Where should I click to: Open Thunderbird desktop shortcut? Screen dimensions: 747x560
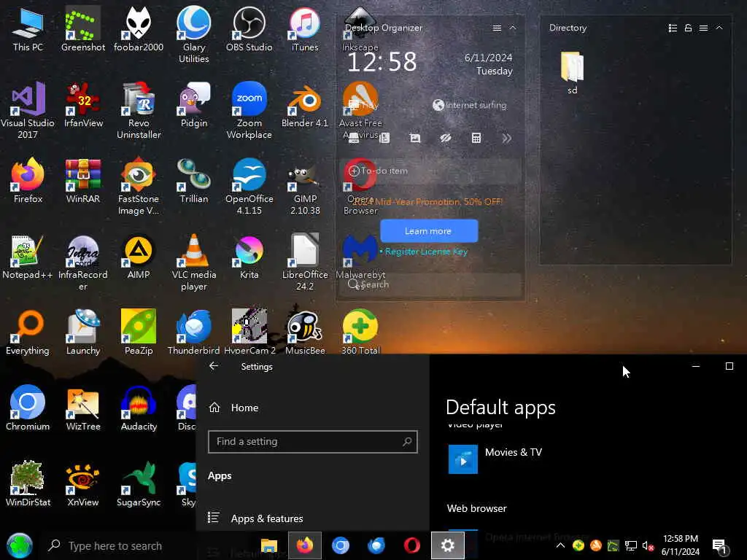click(x=194, y=332)
